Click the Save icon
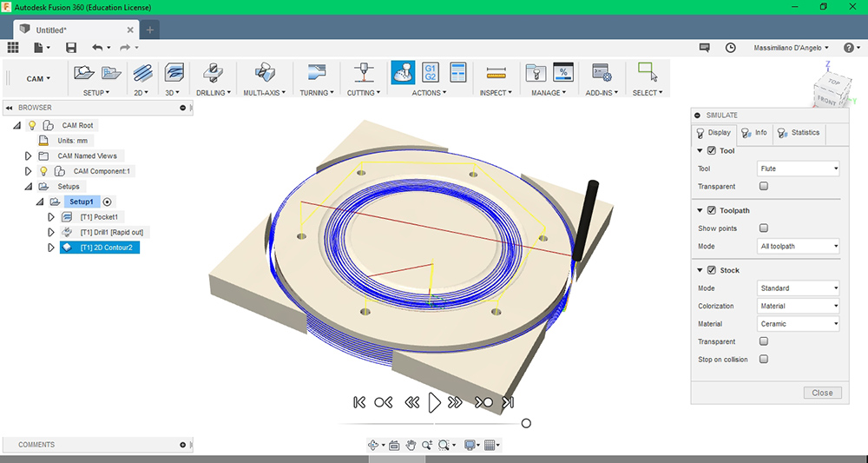The height and width of the screenshot is (463, 868). pyautogui.click(x=71, y=48)
